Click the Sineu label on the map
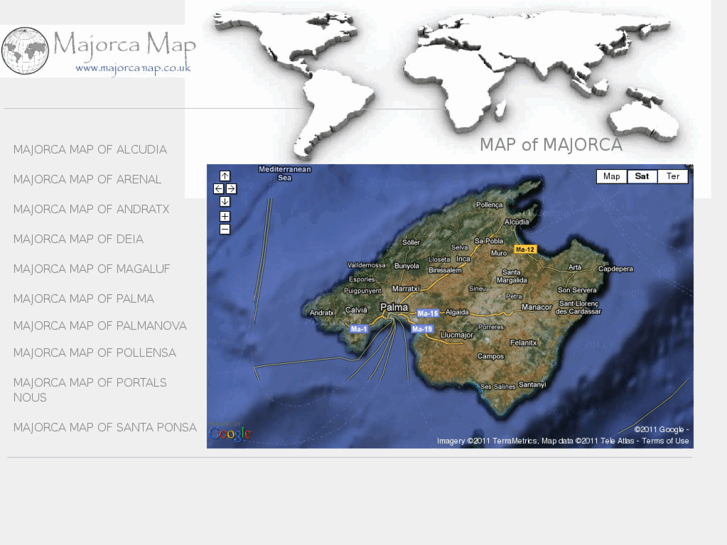727x545 pixels. coord(478,289)
